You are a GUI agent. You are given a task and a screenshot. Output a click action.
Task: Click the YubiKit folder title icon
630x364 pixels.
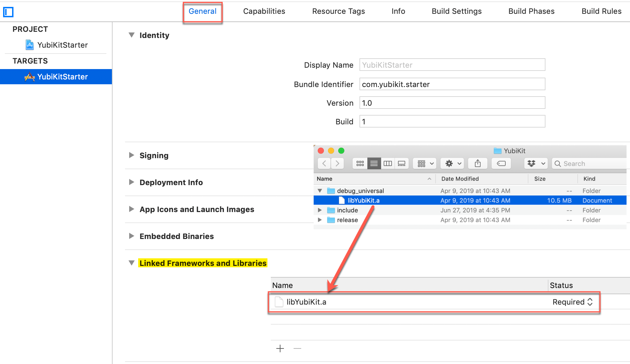[497, 151]
